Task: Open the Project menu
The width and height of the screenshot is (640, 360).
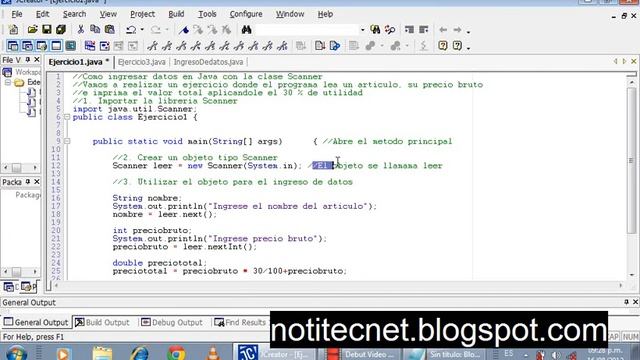Action: click(142, 14)
